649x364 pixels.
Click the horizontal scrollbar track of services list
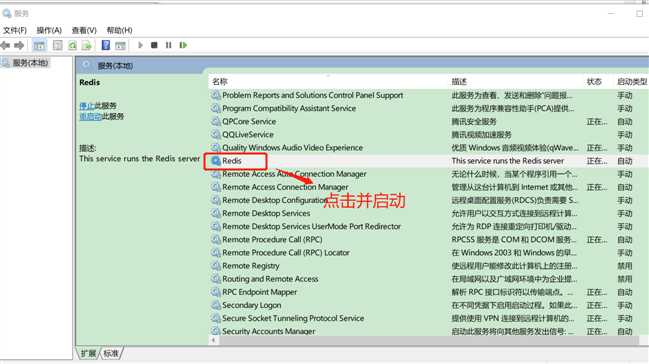(428, 340)
